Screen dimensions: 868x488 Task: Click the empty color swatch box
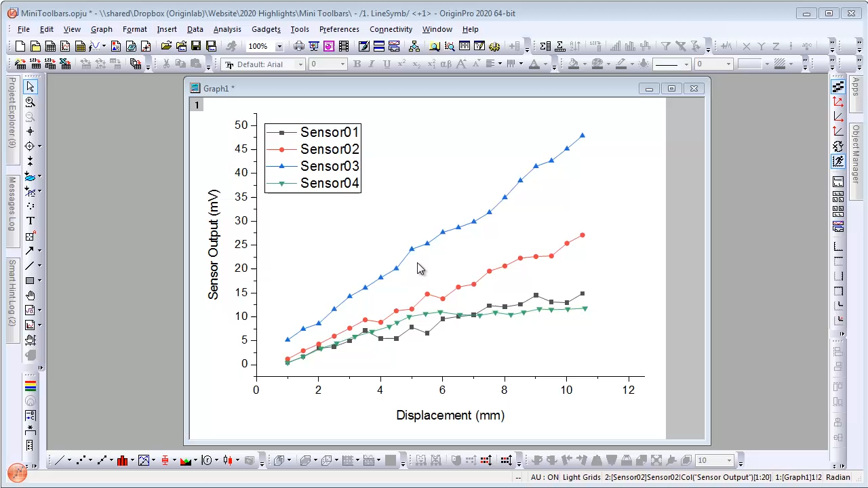[749, 64]
